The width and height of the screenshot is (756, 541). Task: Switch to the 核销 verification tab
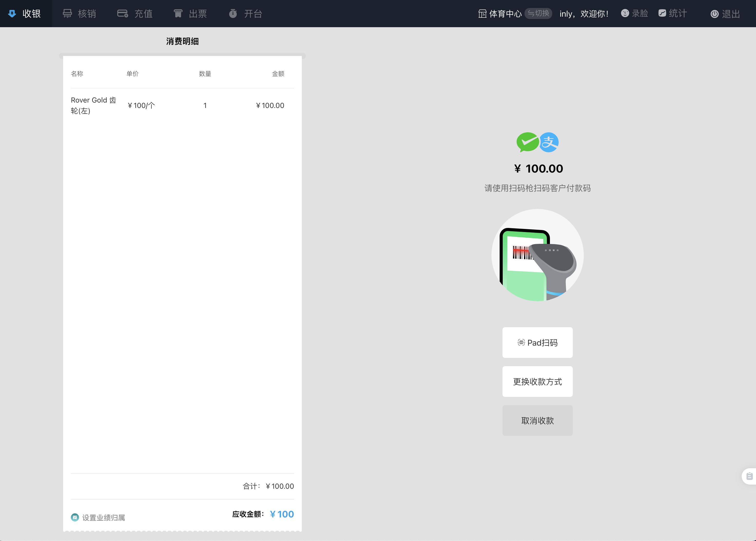tap(80, 14)
